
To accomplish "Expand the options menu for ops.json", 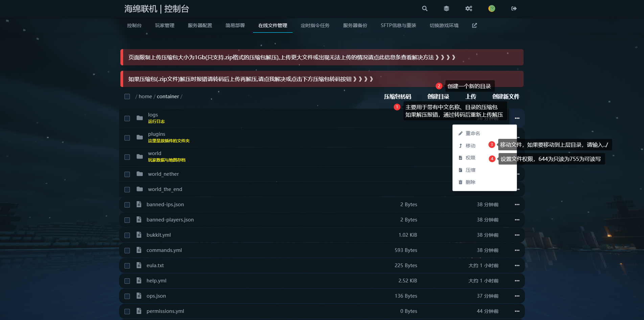I will tap(517, 296).
